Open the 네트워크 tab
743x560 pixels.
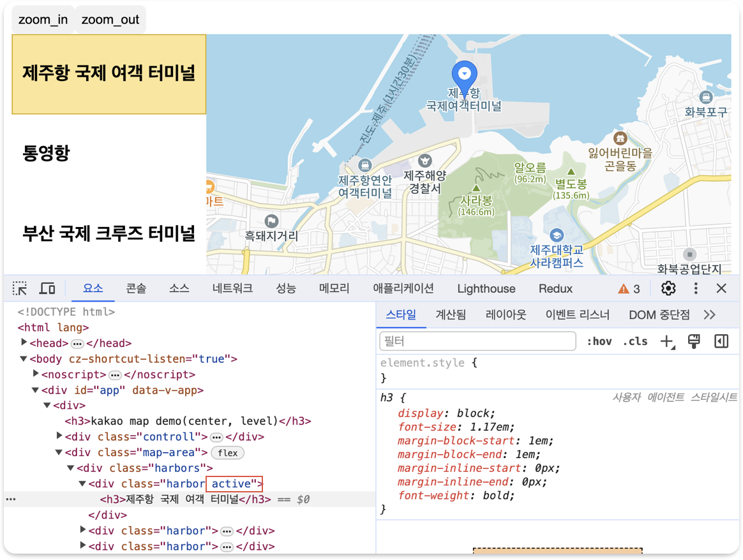(232, 288)
